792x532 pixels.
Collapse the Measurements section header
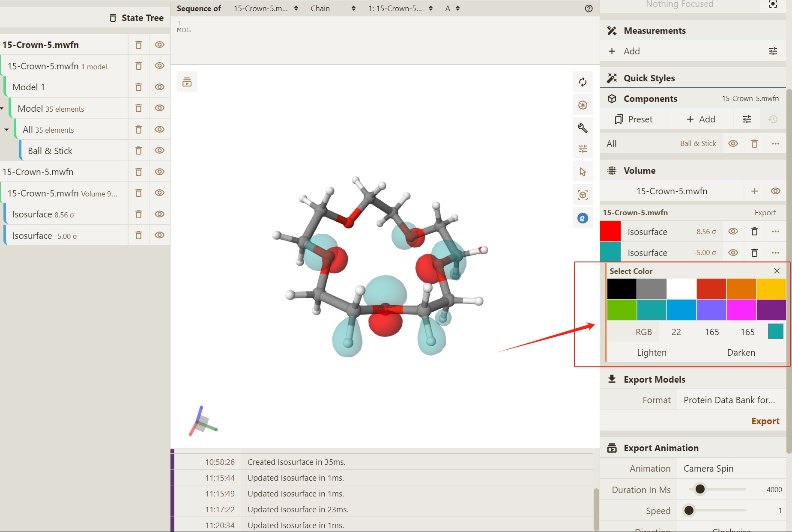tap(655, 31)
